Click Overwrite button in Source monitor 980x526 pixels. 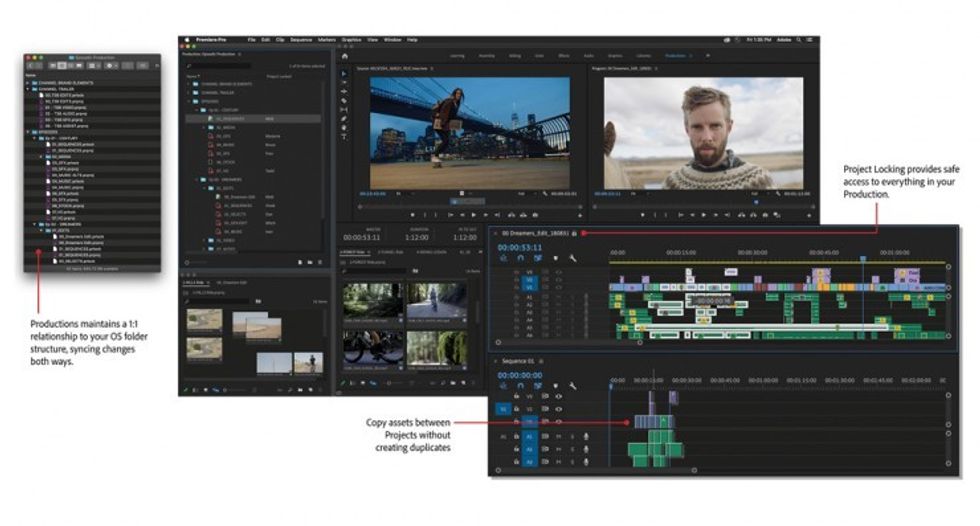click(x=523, y=215)
